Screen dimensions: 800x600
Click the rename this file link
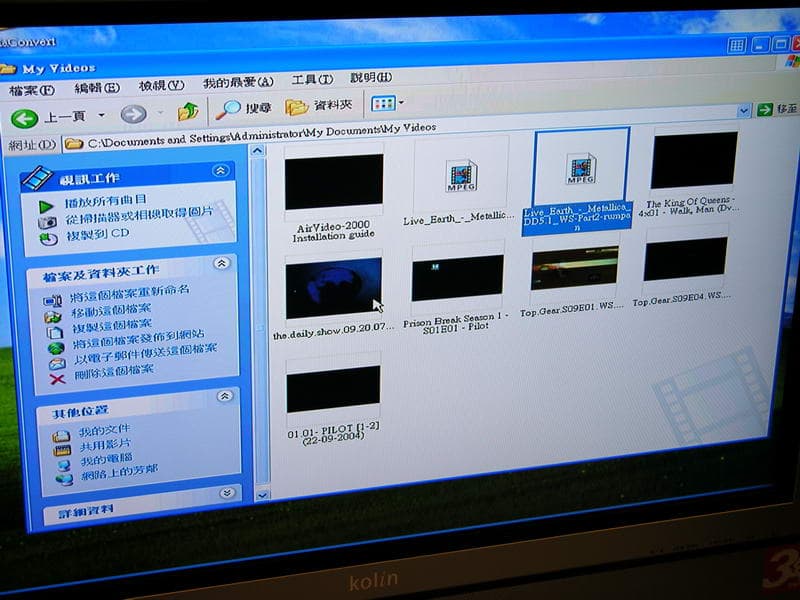click(x=130, y=294)
